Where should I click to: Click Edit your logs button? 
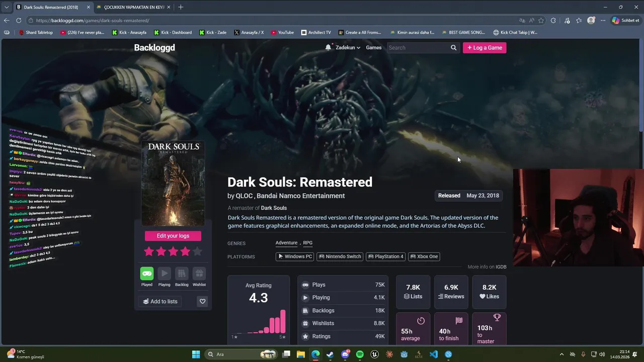pos(173,236)
